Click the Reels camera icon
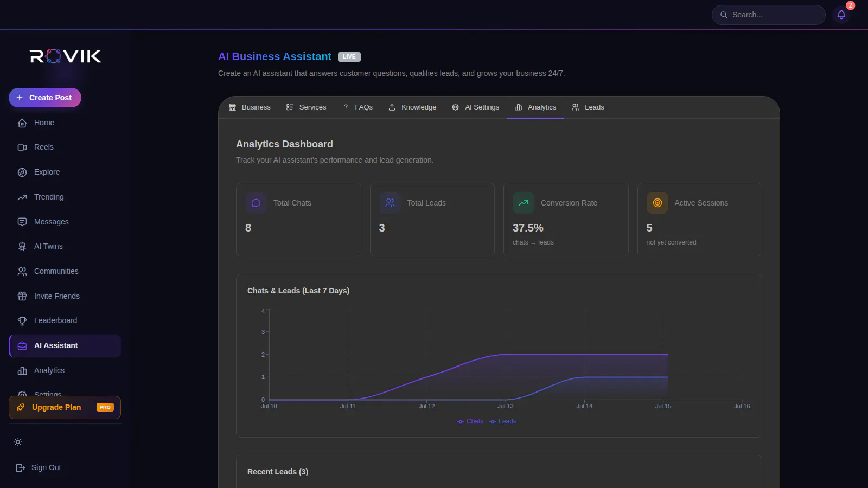This screenshot has width=868, height=488. [22, 147]
